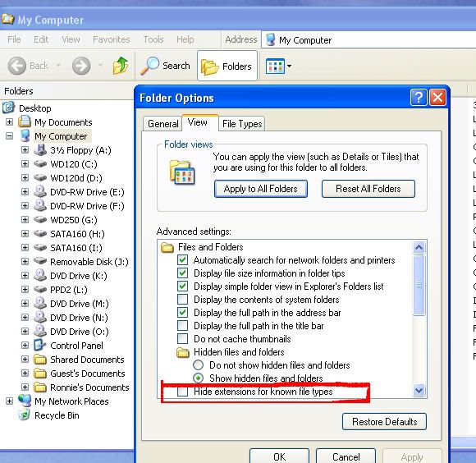Select DVD-RW Drive (F:) icon

pos(39,205)
